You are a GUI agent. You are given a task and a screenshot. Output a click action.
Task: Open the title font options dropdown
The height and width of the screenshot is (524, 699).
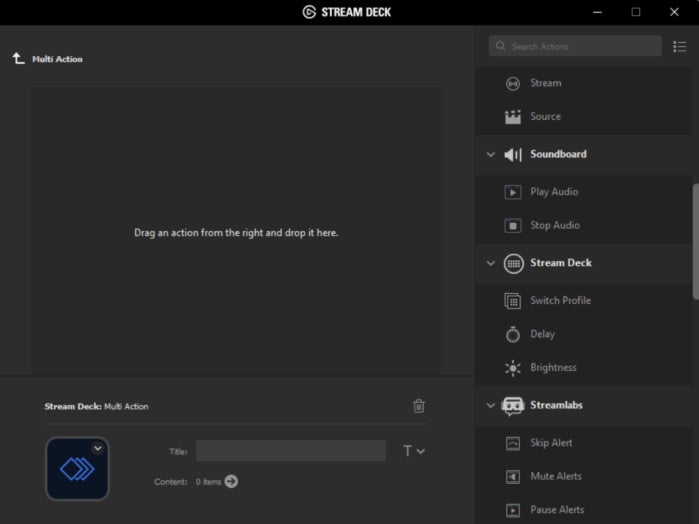tap(414, 451)
